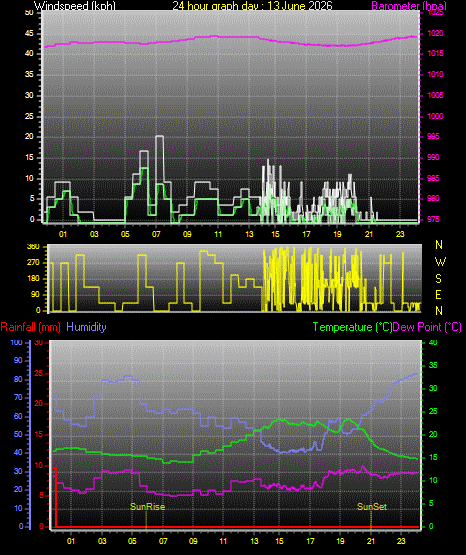This screenshot has width=466, height=555.
Task: Click the 90 wind direction scale value
Action: click(x=35, y=294)
